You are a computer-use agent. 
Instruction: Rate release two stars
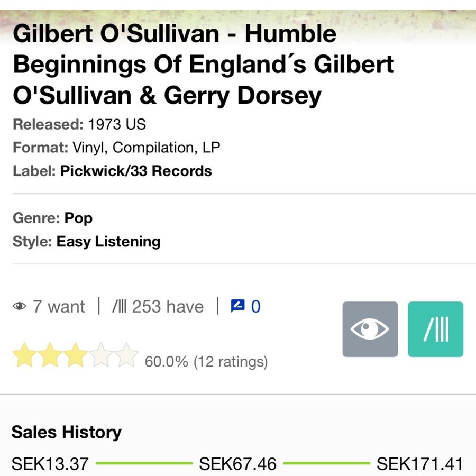click(x=51, y=355)
